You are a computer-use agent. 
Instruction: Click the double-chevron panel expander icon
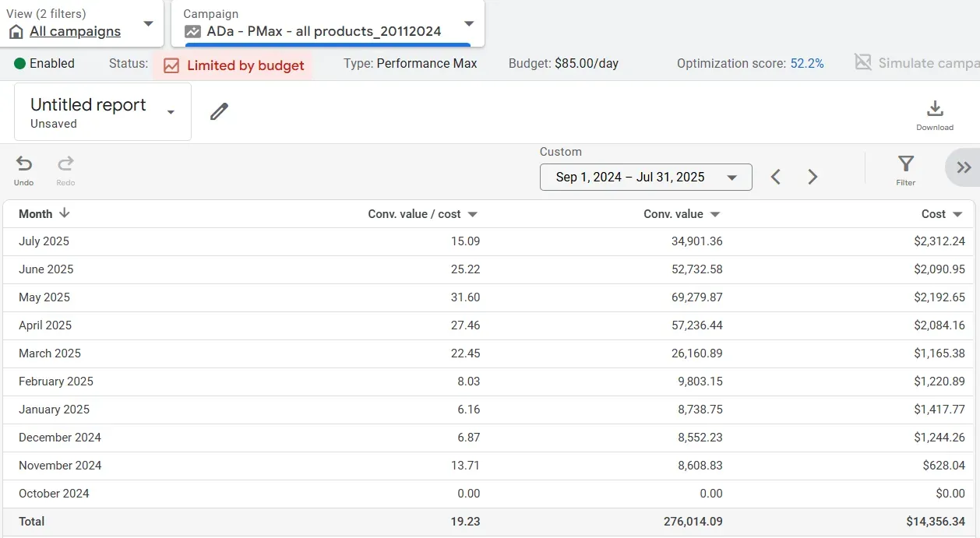(x=963, y=167)
